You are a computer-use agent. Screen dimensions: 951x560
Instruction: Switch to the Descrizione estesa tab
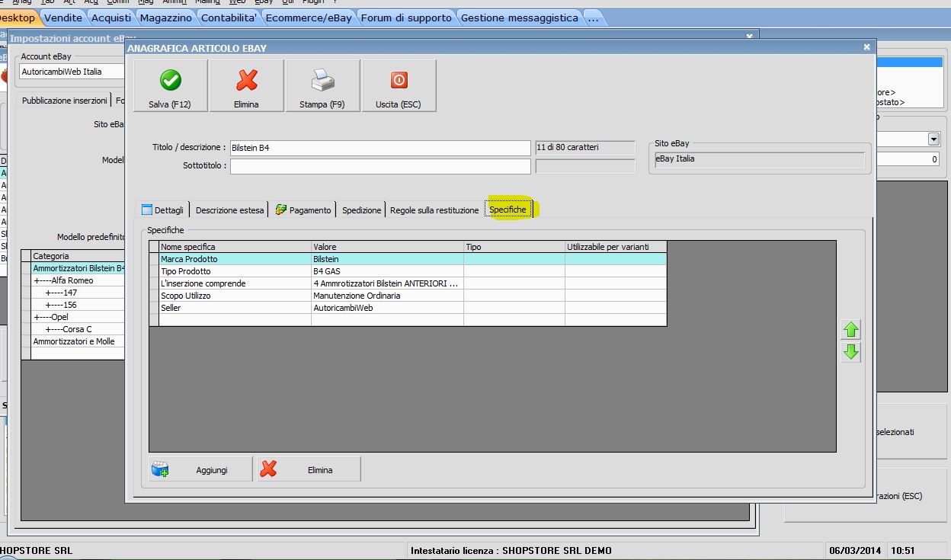coord(229,210)
